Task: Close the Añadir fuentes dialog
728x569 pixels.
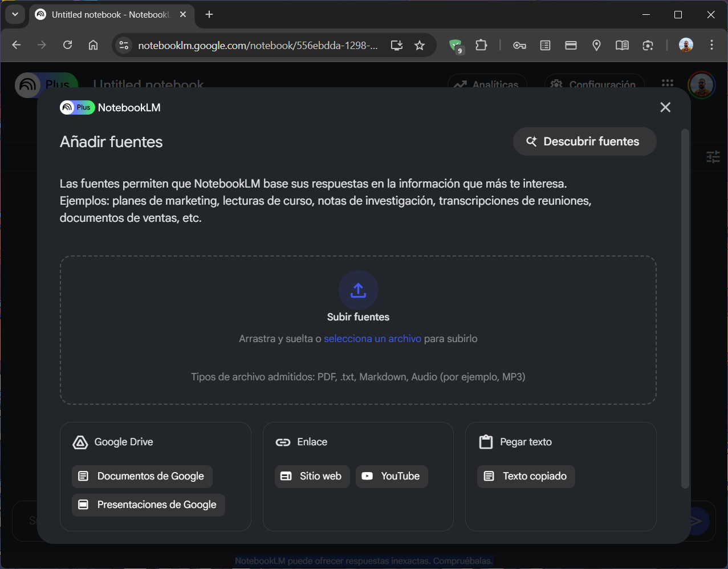Action: [x=665, y=107]
